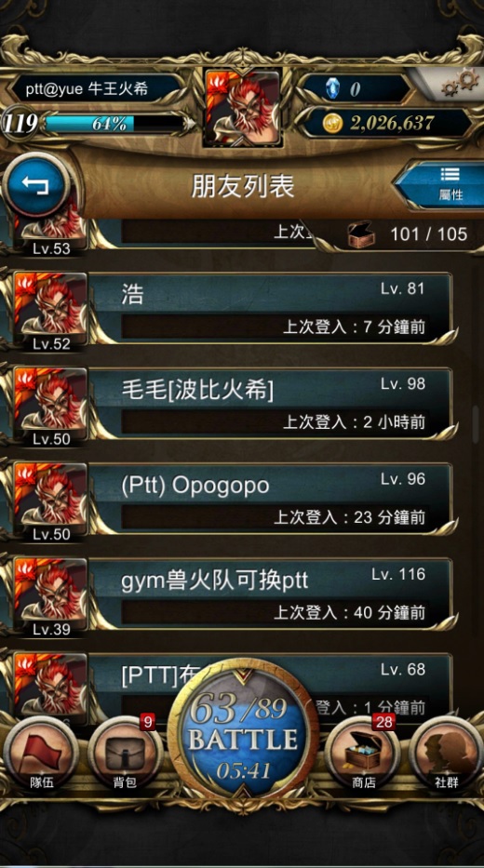Open the 隊伍 team flag icon
The width and height of the screenshot is (484, 868).
pyautogui.click(x=42, y=754)
